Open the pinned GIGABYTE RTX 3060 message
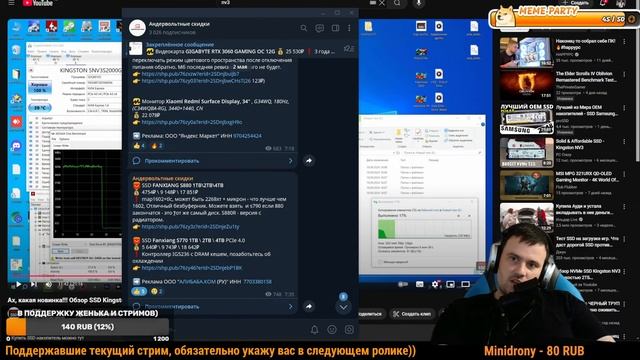640x360 pixels. [x=239, y=48]
